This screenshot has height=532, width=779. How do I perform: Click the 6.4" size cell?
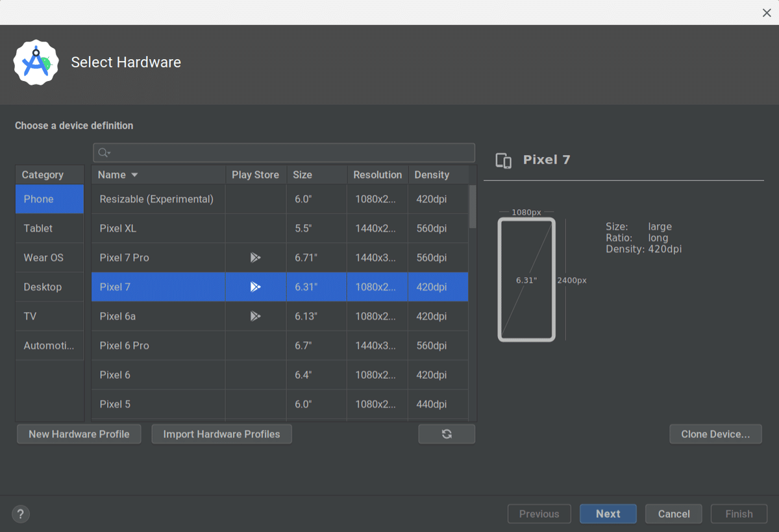click(317, 374)
